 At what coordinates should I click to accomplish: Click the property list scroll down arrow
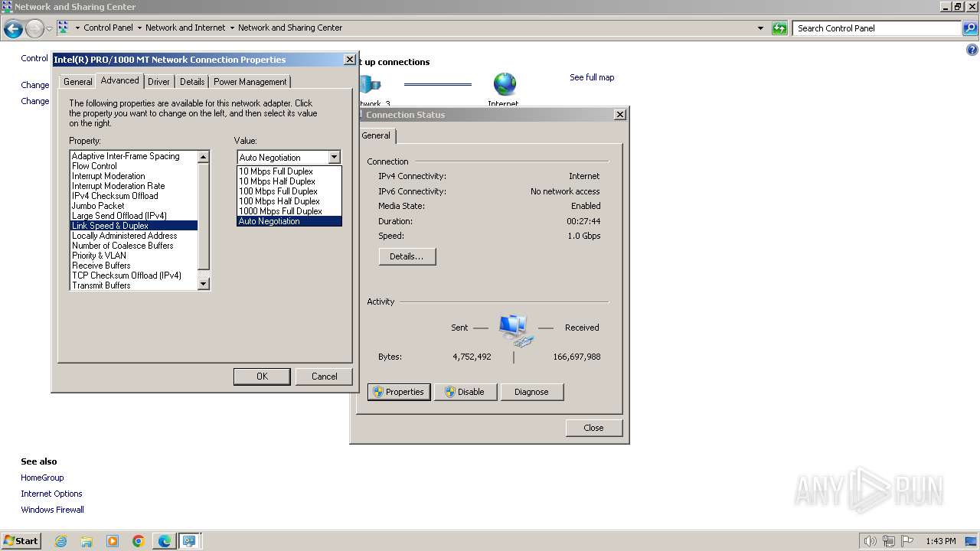pyautogui.click(x=204, y=284)
